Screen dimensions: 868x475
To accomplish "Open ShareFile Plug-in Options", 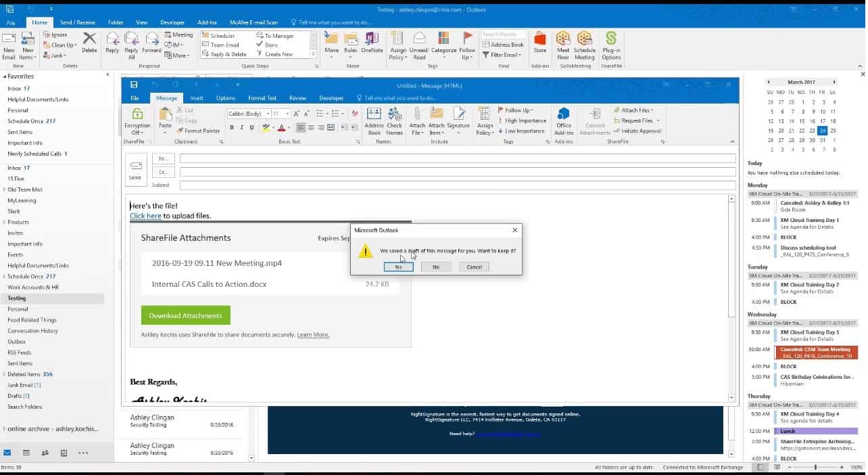I will (x=611, y=45).
